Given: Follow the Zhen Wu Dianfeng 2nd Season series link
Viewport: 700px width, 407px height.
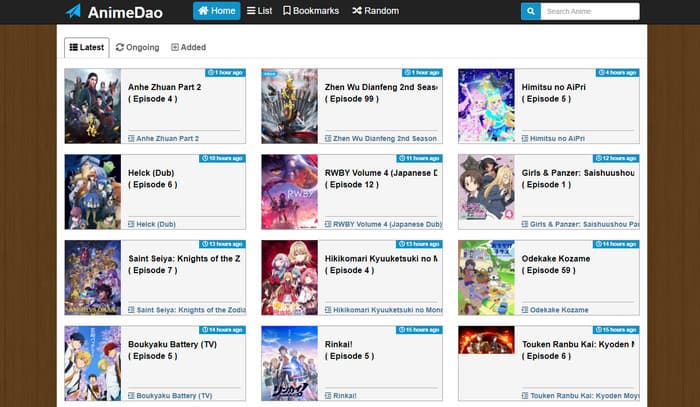Looking at the screenshot, I should point(381,138).
